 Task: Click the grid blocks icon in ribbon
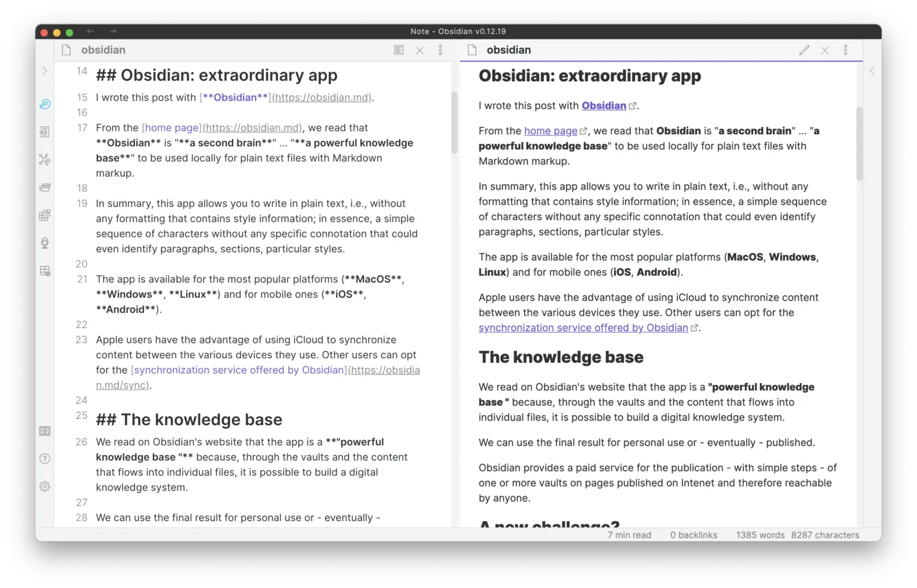pos(45,215)
